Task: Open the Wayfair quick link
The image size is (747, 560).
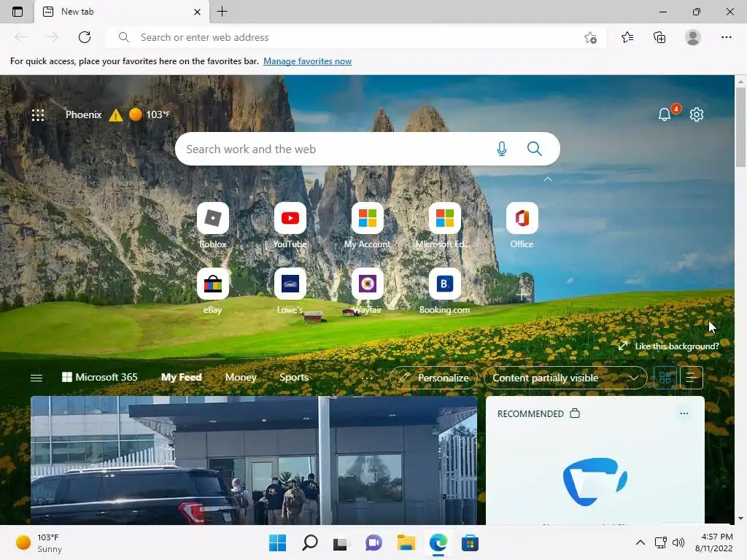Action: [x=368, y=291]
